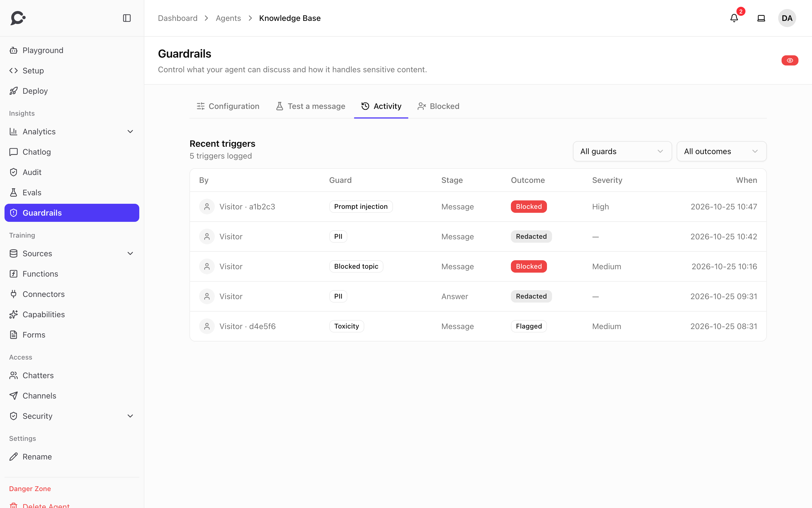Open Playground in the sidebar

pyautogui.click(x=72, y=51)
